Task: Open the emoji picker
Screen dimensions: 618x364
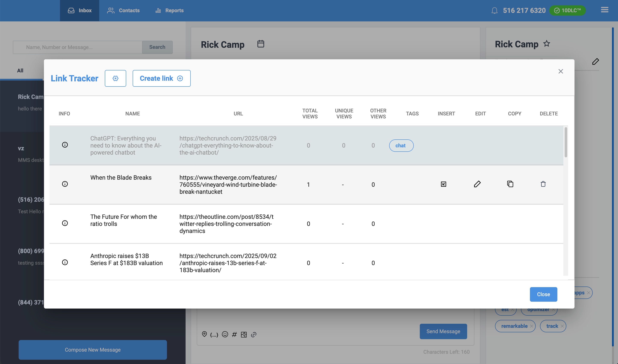Action: (x=225, y=334)
